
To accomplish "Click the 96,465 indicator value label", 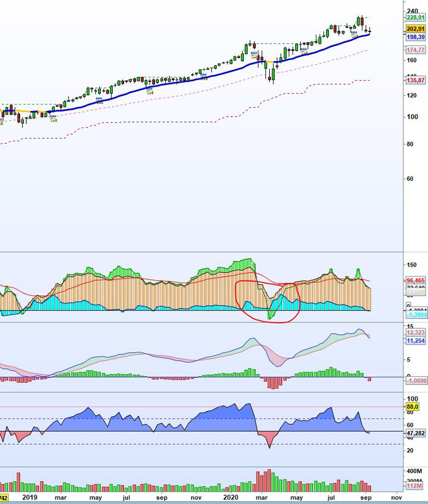I will click(x=415, y=280).
